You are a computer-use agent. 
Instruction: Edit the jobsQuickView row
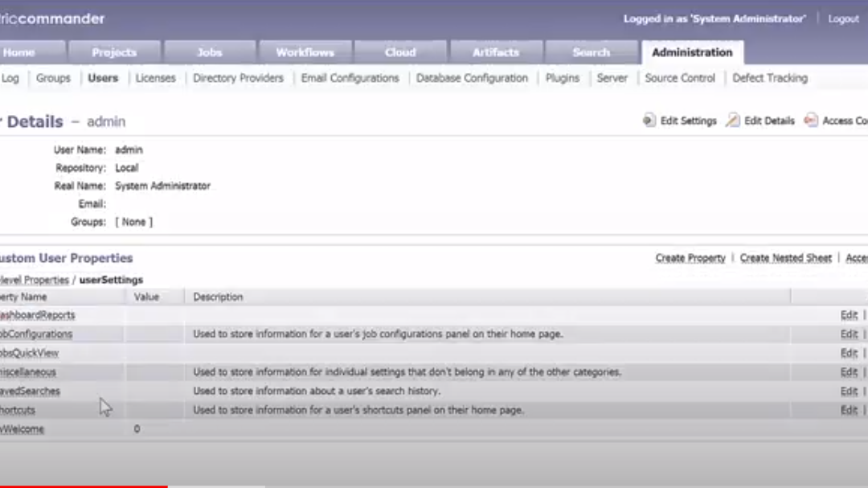(x=849, y=353)
